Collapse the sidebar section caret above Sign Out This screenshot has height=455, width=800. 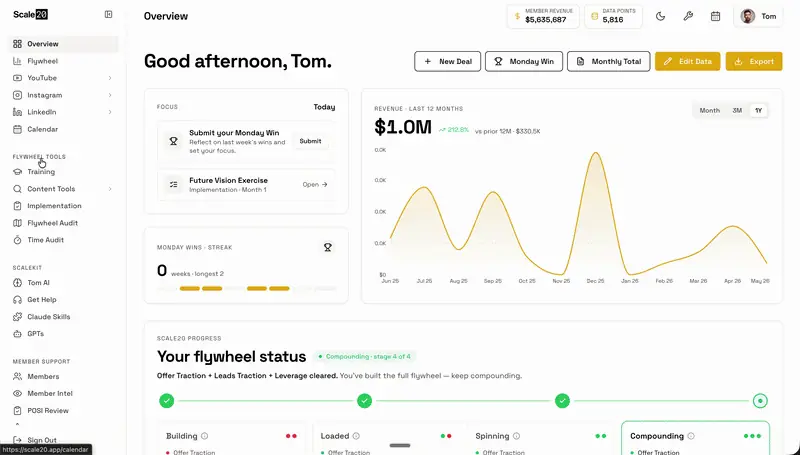(17, 424)
